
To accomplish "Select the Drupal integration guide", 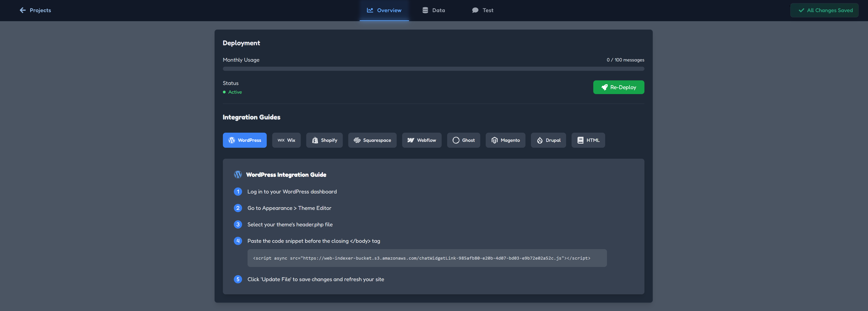I will [x=548, y=140].
